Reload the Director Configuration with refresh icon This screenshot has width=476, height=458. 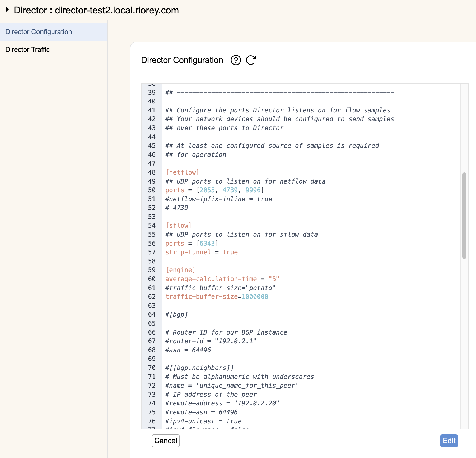tap(251, 60)
